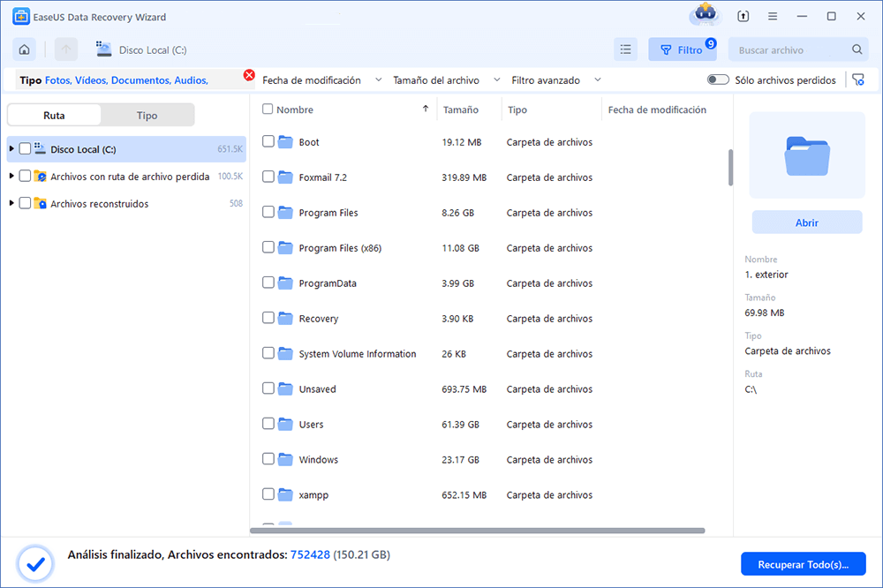Click the vertical scrollbar of file list
Viewport: 883px width, 588px height.
(730, 167)
